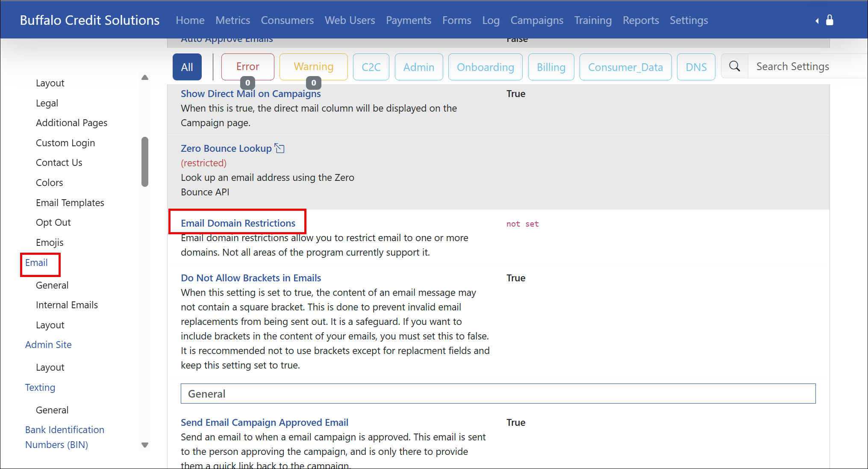The width and height of the screenshot is (868, 469).
Task: Click the magnifying glass search icon
Action: 734,66
